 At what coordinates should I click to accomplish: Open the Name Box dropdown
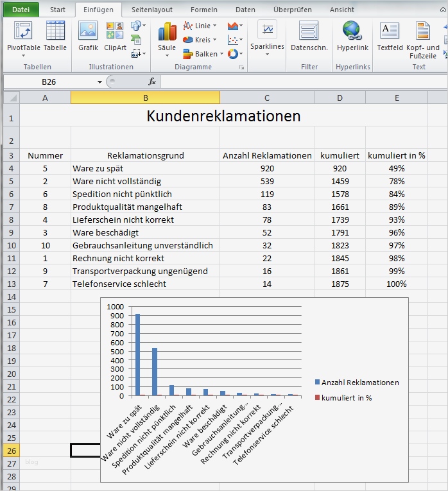[x=99, y=82]
